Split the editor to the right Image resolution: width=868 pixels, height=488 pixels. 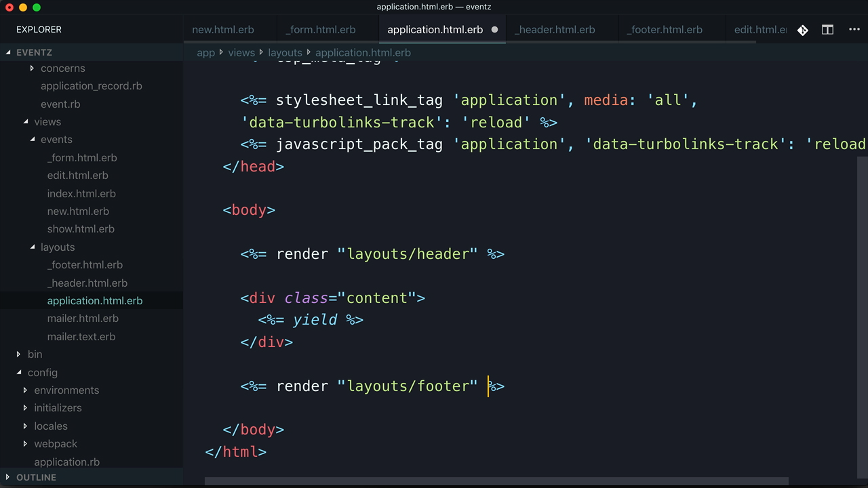(x=827, y=30)
